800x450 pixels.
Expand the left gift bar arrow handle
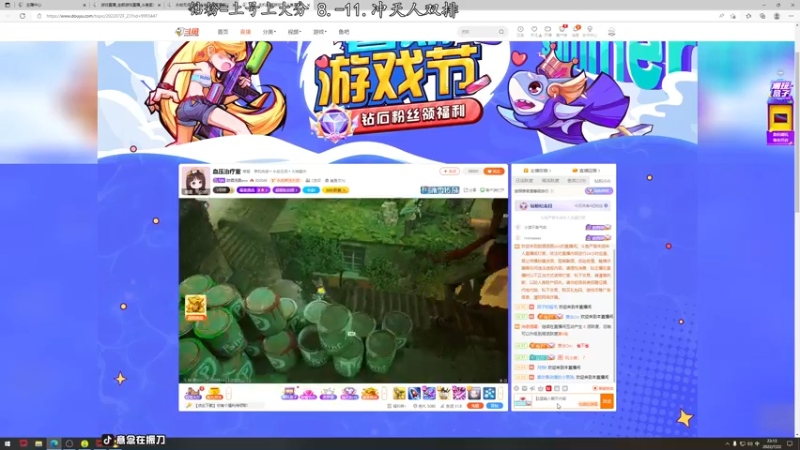[x=229, y=393]
